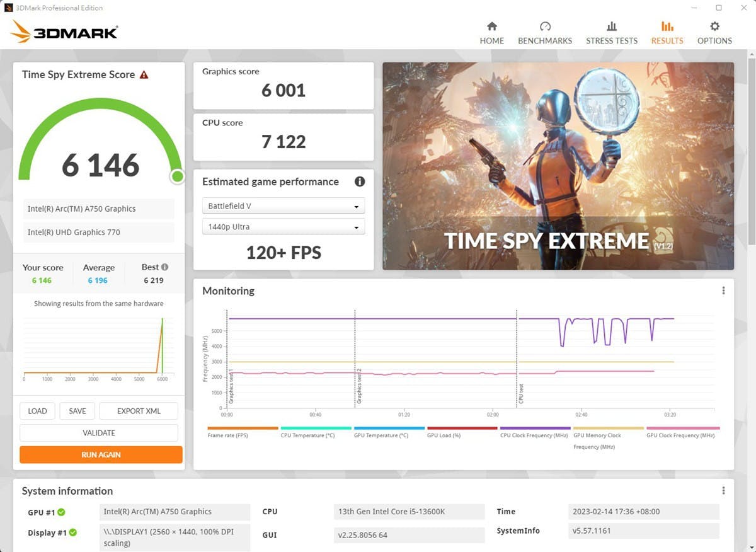
Task: Toggle the GPU Temperature legend entry
Action: pos(389,432)
